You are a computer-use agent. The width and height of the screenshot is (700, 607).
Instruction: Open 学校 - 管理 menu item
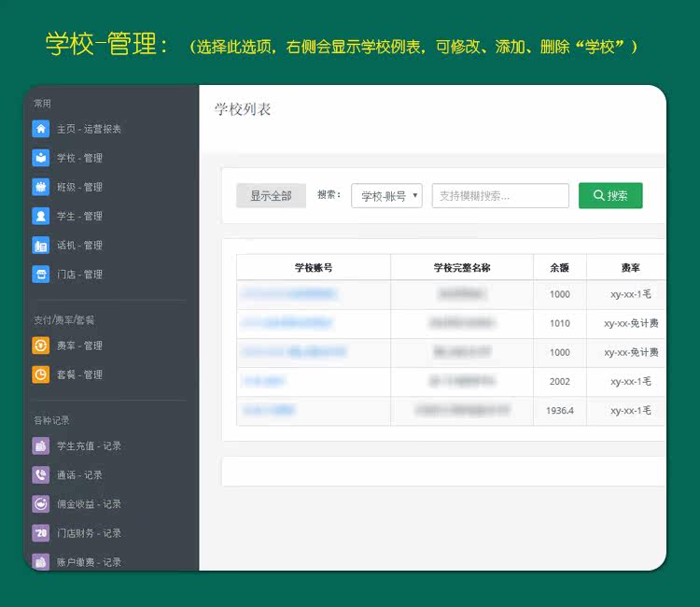click(79, 158)
